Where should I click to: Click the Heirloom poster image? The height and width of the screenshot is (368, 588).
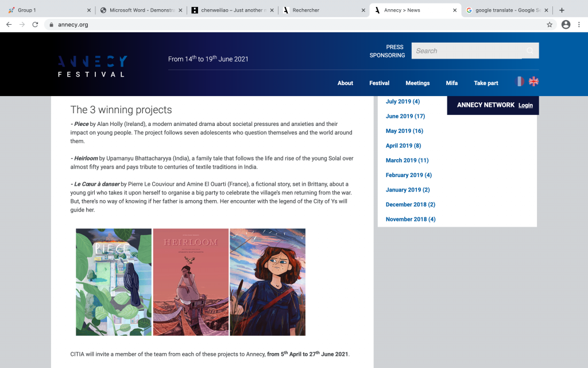(191, 282)
